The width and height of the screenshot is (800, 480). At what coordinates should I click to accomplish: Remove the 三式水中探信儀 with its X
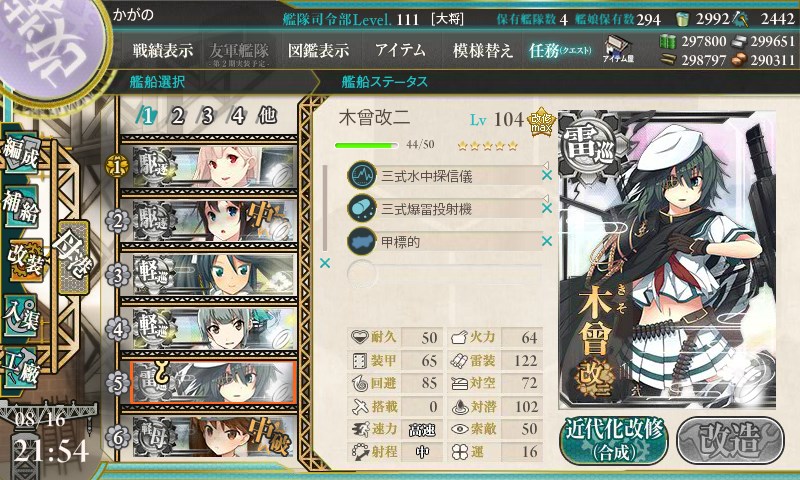click(547, 175)
